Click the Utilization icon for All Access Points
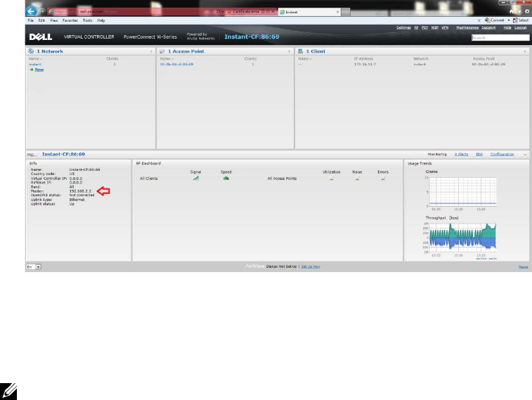This screenshot has height=400, width=532. point(332,178)
